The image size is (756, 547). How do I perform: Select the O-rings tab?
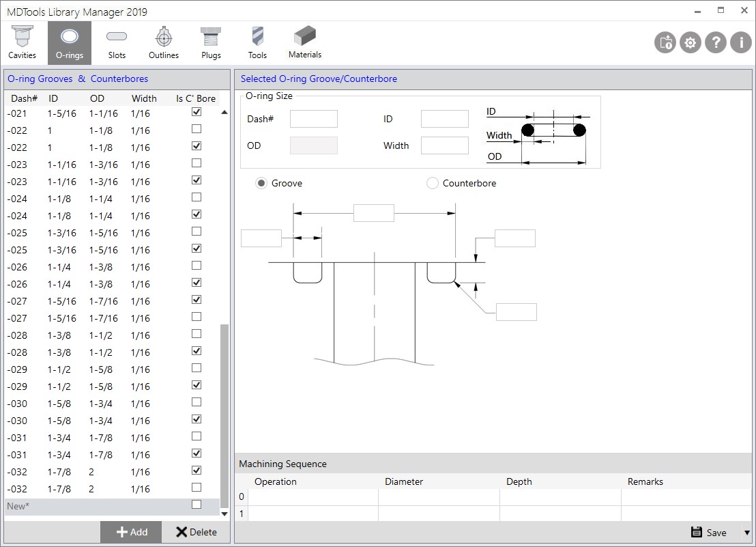(x=70, y=43)
